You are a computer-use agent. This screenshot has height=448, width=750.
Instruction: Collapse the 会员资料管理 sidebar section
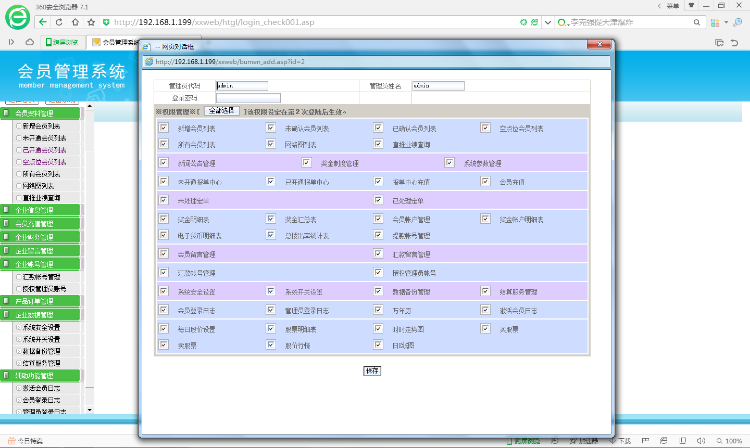(x=40, y=113)
